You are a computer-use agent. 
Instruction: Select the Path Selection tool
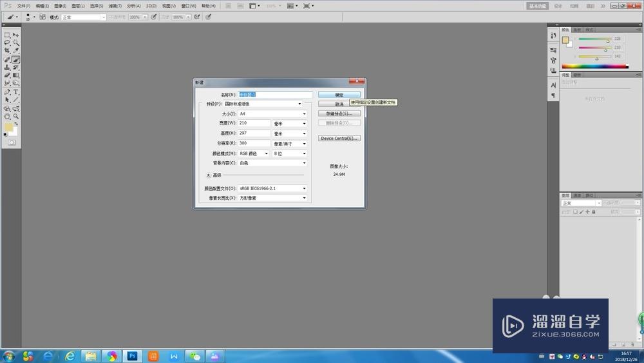click(x=7, y=101)
